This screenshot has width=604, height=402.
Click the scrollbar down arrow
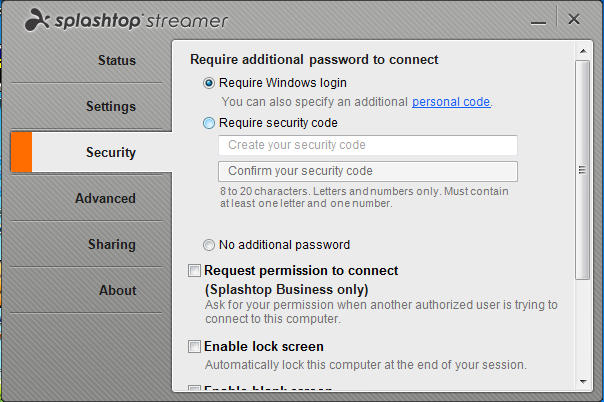583,382
